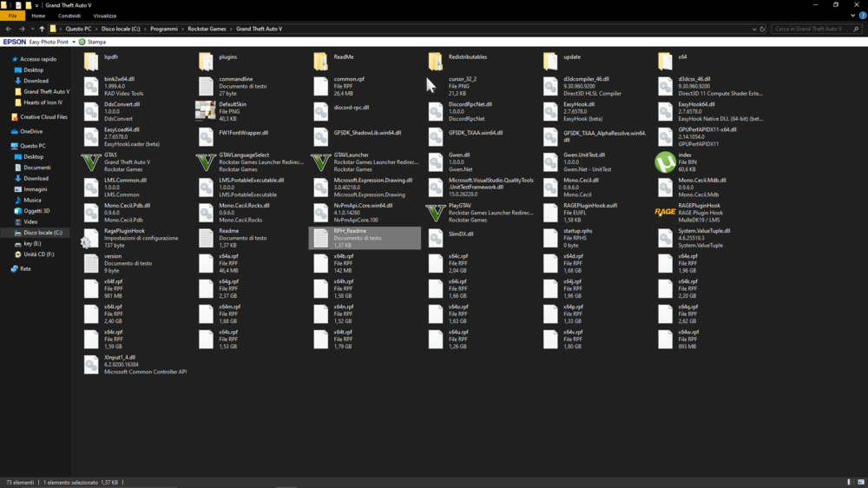Open Unità CD (F:) in sidebar
868x488 pixels.
[35, 254]
